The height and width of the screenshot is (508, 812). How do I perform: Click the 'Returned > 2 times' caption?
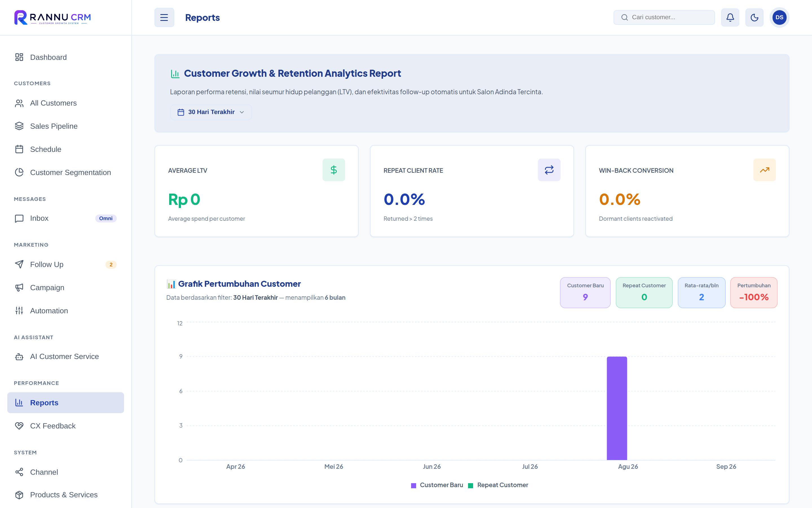[x=408, y=219]
